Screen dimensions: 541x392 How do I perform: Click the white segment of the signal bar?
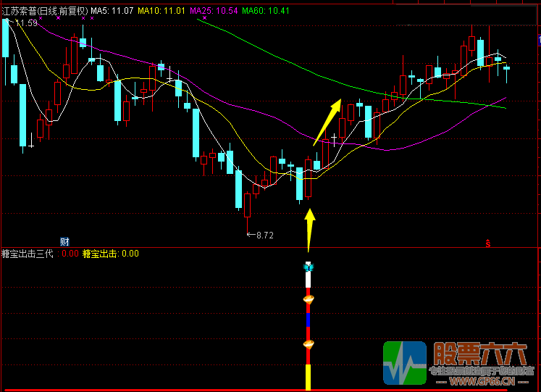(x=308, y=279)
